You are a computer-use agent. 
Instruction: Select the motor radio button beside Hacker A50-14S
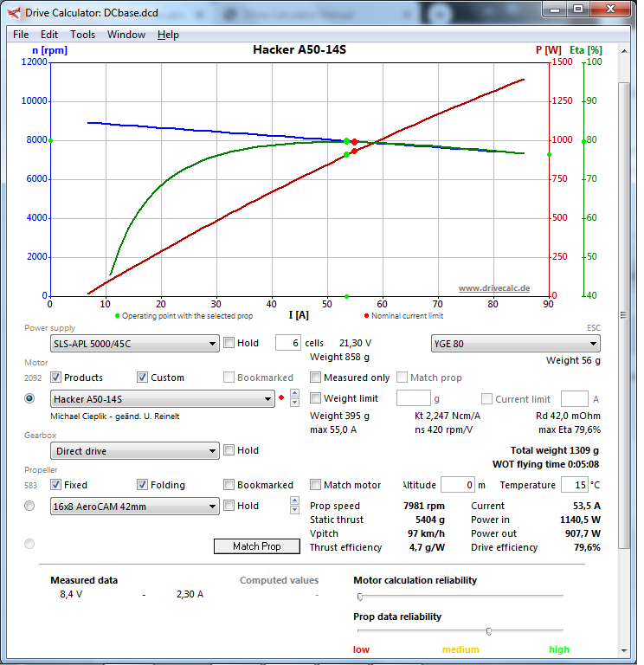coord(30,398)
